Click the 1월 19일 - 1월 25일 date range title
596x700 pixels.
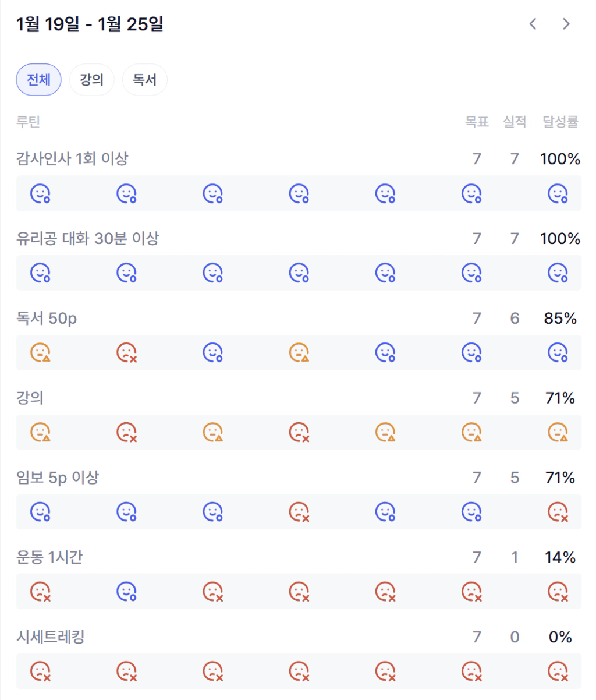(90, 24)
